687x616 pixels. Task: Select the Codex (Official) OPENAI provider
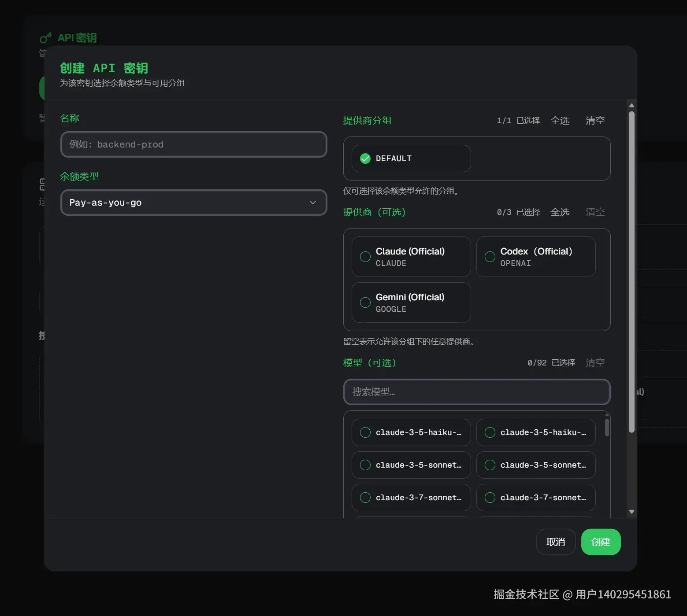click(x=536, y=257)
